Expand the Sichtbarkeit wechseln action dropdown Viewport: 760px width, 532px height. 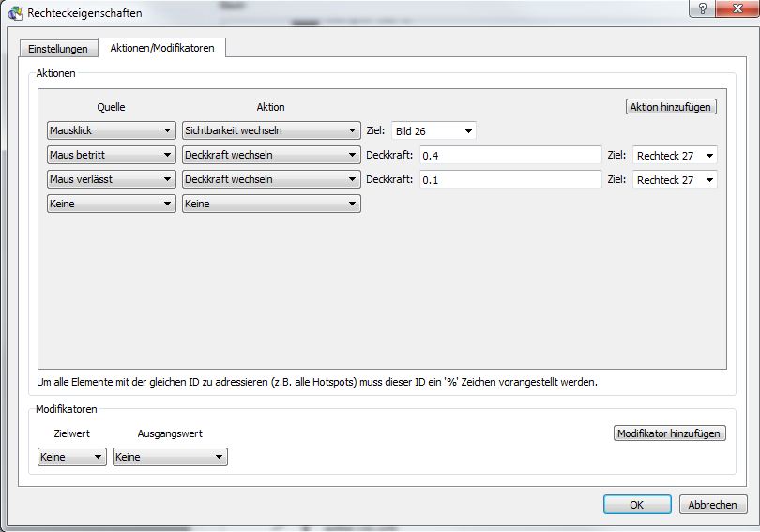[x=271, y=131]
